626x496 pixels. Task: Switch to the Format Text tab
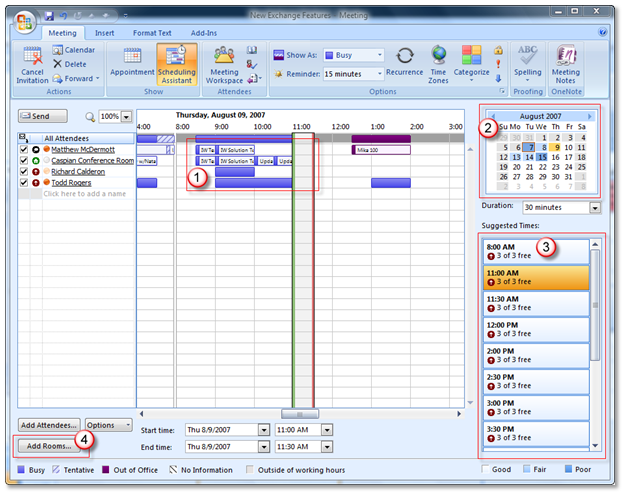[152, 33]
